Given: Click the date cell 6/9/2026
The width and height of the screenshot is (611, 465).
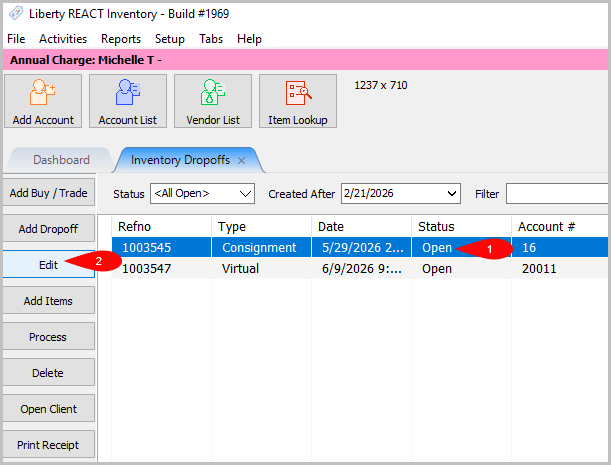Looking at the screenshot, I should (362, 269).
